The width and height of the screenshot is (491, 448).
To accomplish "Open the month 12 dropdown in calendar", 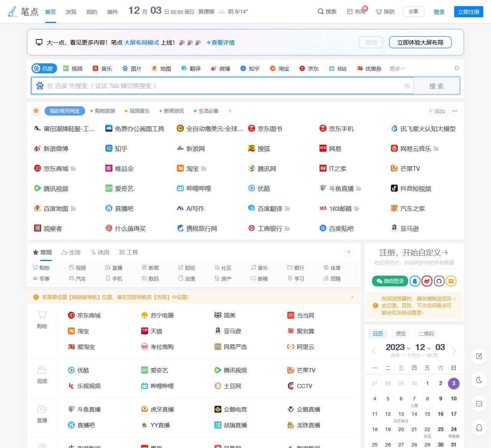I will tap(423, 347).
